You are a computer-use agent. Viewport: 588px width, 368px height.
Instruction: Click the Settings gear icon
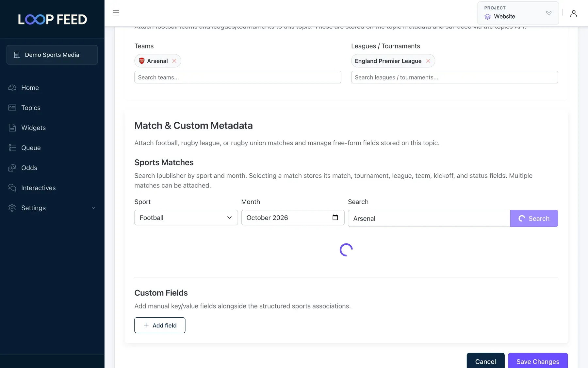[x=12, y=208]
